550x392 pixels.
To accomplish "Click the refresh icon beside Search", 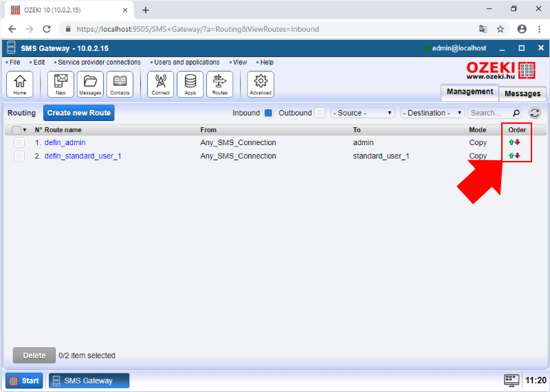I will (x=535, y=113).
